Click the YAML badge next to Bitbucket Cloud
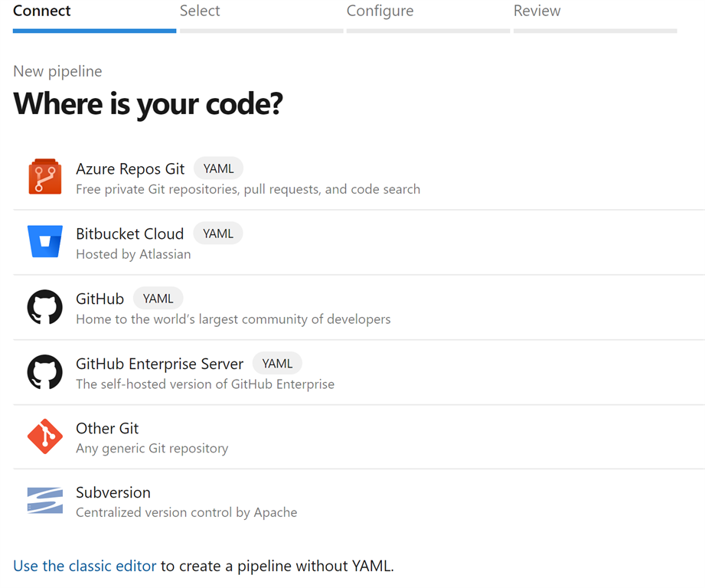This screenshot has width=705, height=588. click(217, 233)
